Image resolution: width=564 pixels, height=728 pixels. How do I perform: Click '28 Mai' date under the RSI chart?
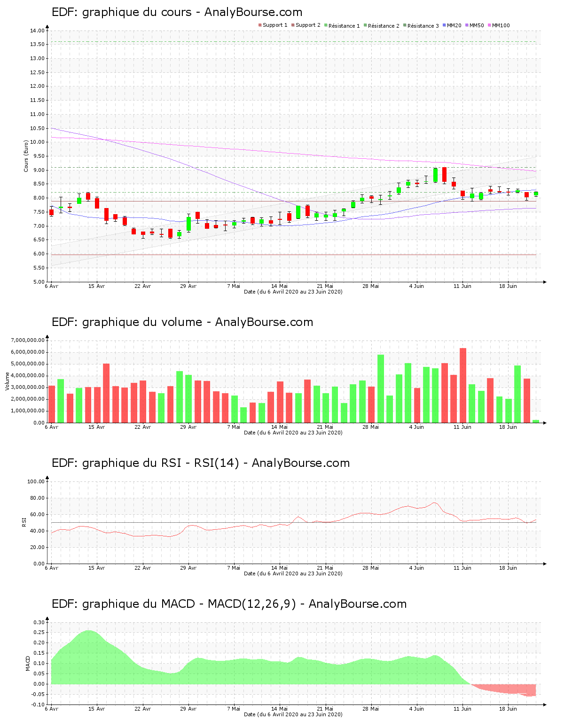tap(371, 568)
